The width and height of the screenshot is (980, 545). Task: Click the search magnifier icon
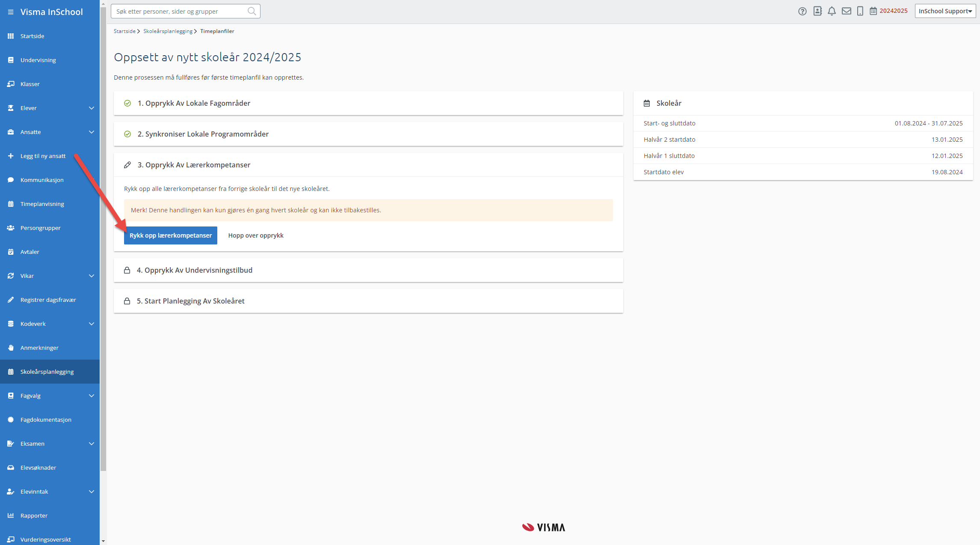(252, 11)
